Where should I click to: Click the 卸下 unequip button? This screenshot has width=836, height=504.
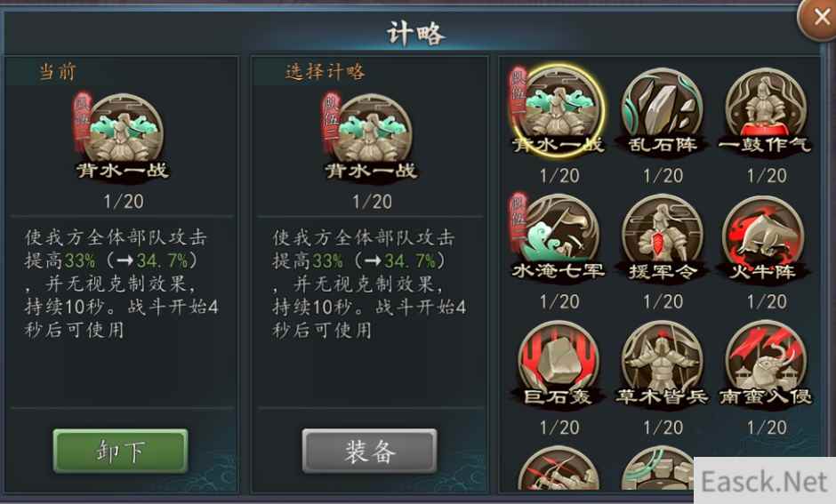pos(120,452)
